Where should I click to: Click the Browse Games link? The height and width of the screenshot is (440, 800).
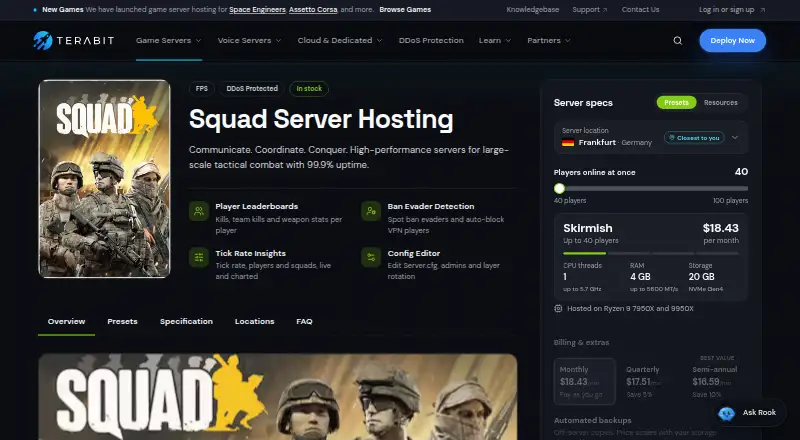[405, 10]
